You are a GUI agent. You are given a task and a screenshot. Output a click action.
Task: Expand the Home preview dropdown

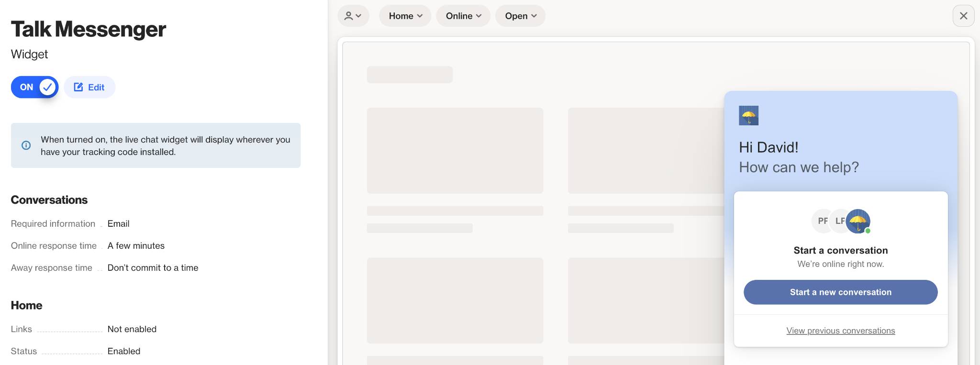(x=405, y=16)
